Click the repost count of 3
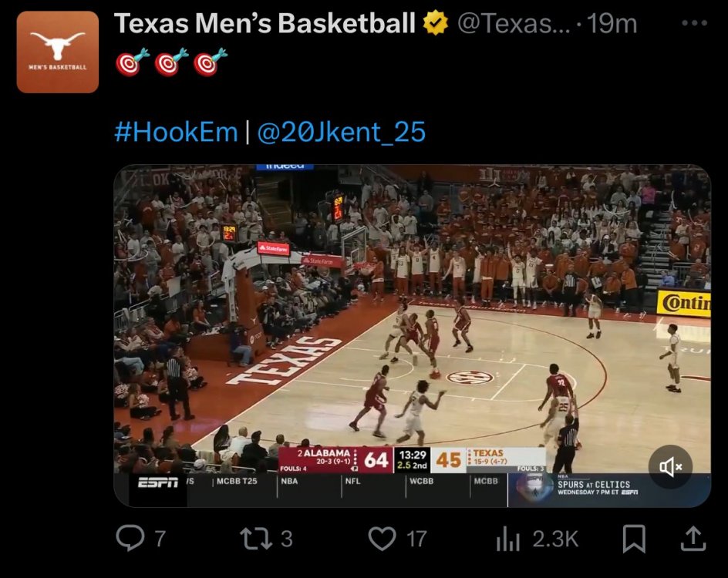The image size is (728, 578). (x=286, y=539)
